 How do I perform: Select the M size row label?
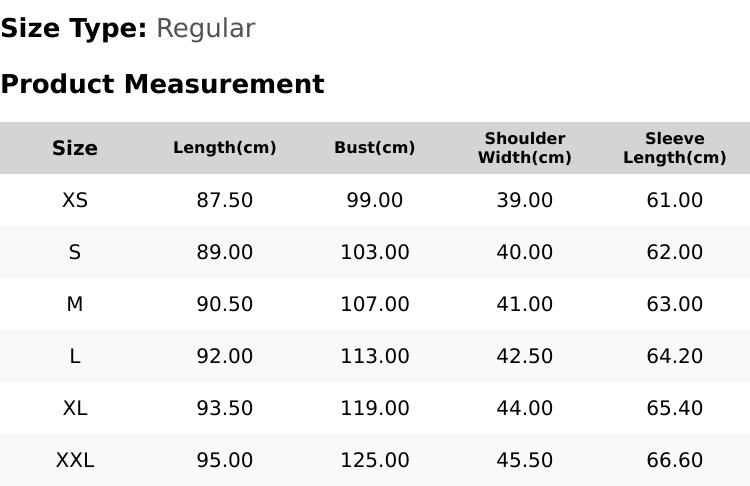pyautogui.click(x=75, y=304)
